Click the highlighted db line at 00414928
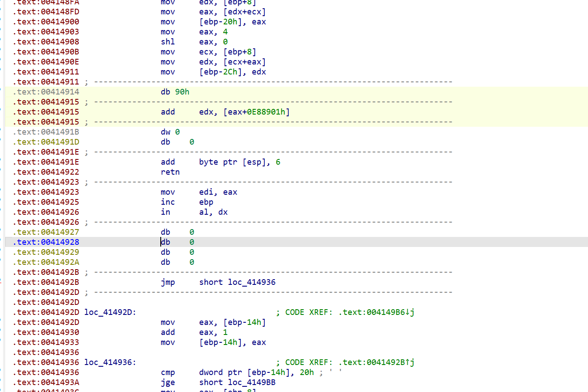The image size is (588, 392). pos(174,242)
